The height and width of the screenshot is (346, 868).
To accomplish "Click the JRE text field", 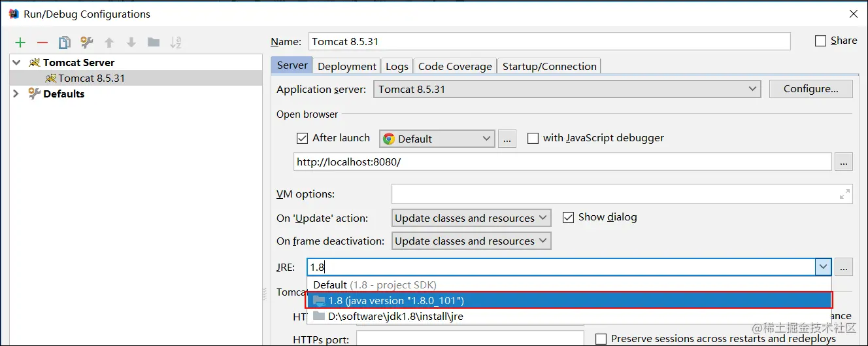I will [561, 267].
